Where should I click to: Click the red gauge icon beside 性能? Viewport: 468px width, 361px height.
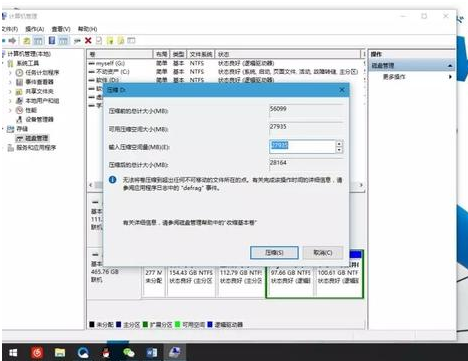19,110
